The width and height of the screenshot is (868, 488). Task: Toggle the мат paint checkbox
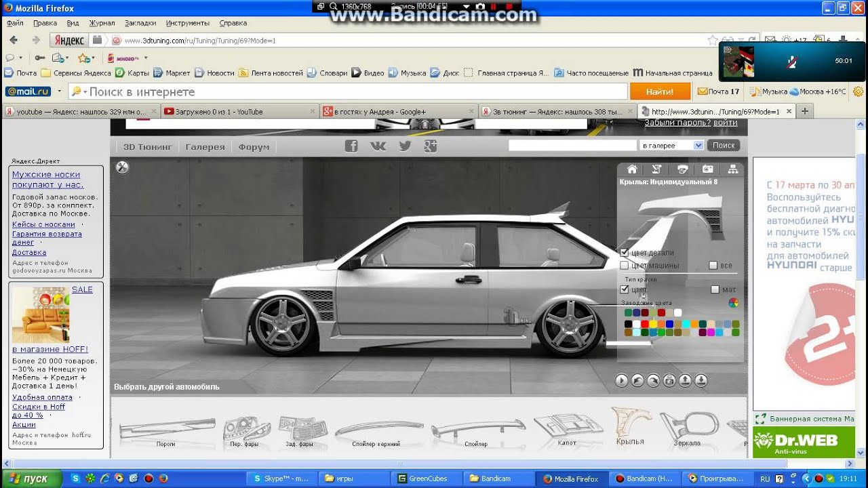(715, 289)
